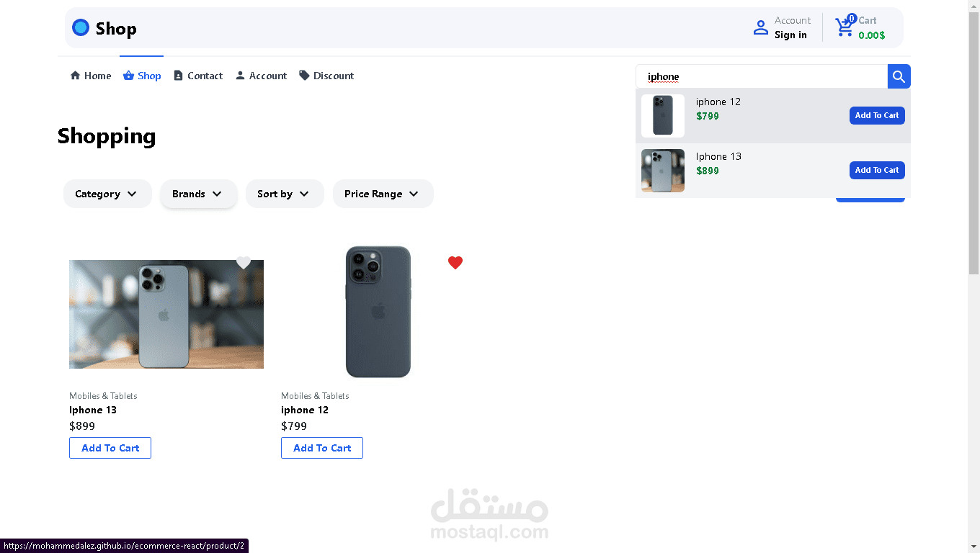Unfavorite iphone 12 via red heart
980x553 pixels.
pos(455,263)
